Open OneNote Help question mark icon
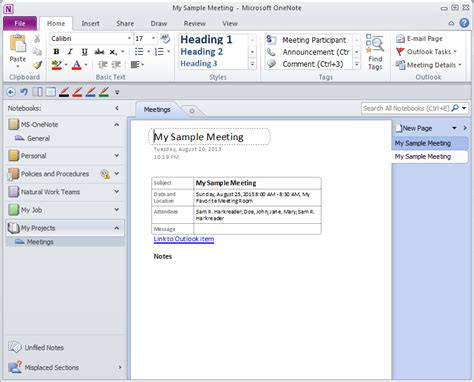Screen dimensions: 474x382 pyautogui.click(x=464, y=23)
